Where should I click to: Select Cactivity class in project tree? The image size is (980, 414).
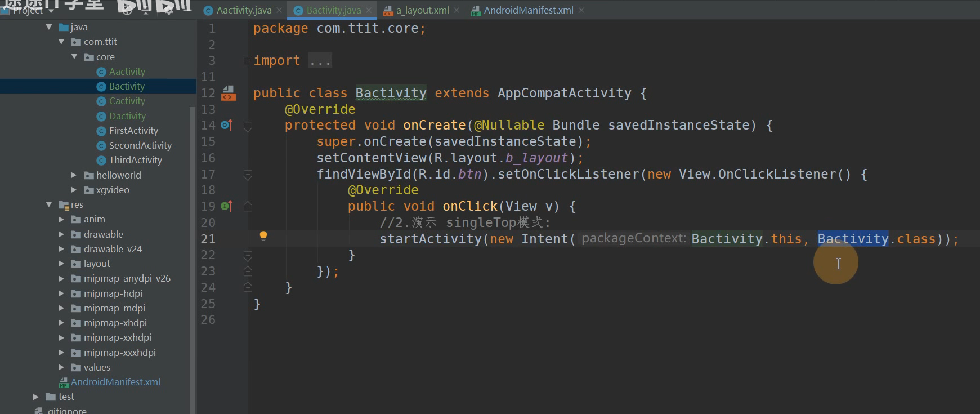(x=127, y=101)
